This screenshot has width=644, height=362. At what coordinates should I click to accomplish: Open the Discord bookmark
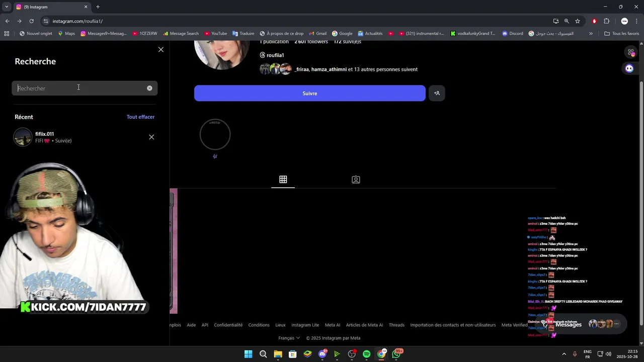coord(512,34)
